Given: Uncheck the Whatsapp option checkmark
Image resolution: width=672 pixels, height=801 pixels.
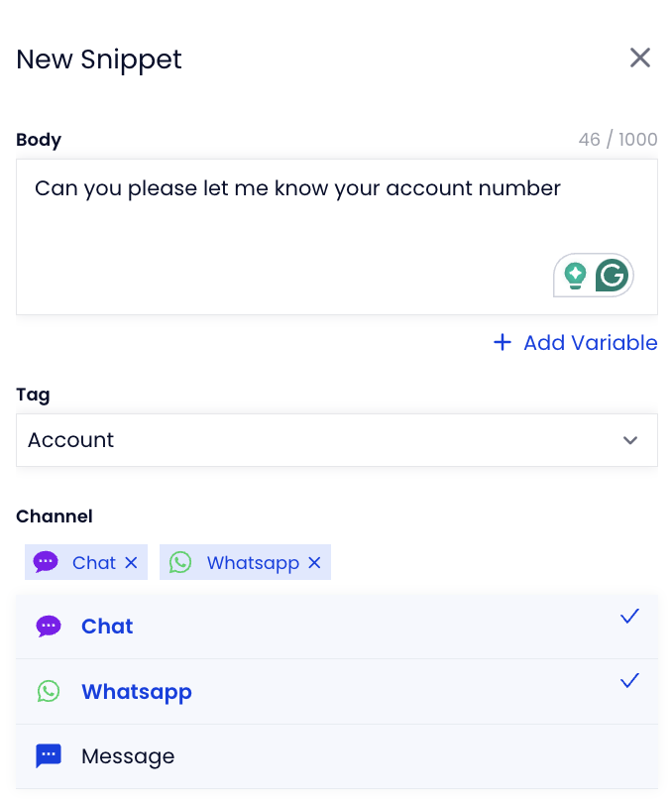Looking at the screenshot, I should (629, 680).
